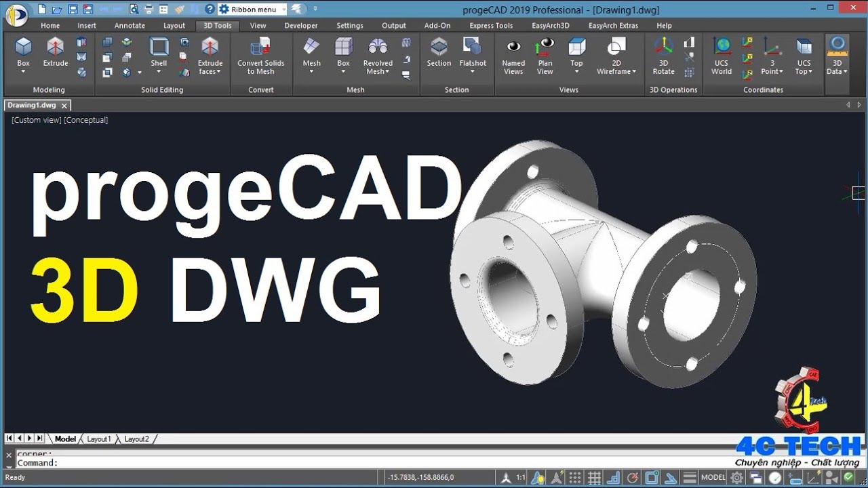Choose the Mesh creation tool
The image size is (868, 488).
tap(311, 52)
